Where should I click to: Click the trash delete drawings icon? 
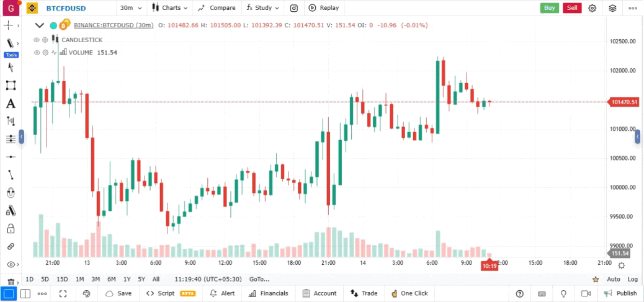point(11,282)
